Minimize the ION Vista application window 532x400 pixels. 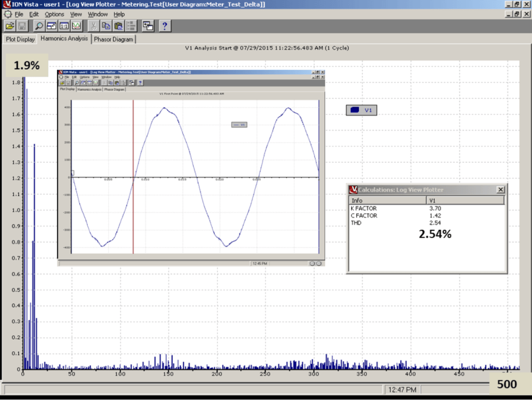point(508,4)
